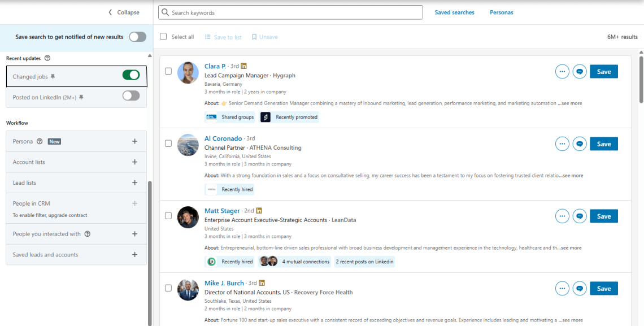Image resolution: width=644 pixels, height=326 pixels.
Task: Click the Hygraph logo on Recently promoted tag
Action: [x=266, y=117]
